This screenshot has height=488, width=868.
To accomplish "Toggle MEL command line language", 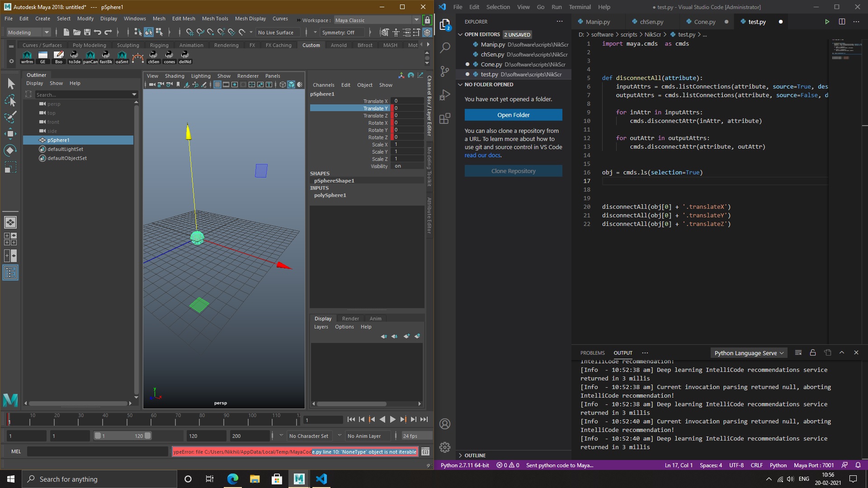I will pyautogui.click(x=16, y=451).
